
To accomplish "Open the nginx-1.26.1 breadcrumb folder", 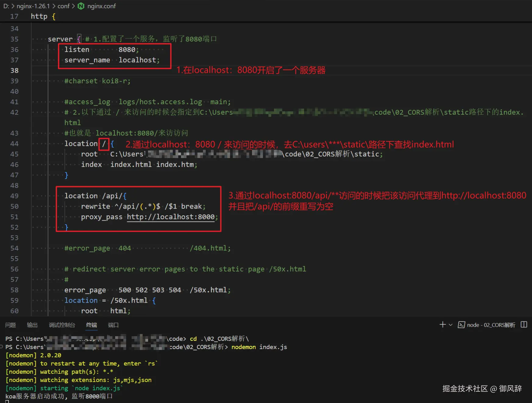I will (x=33, y=6).
